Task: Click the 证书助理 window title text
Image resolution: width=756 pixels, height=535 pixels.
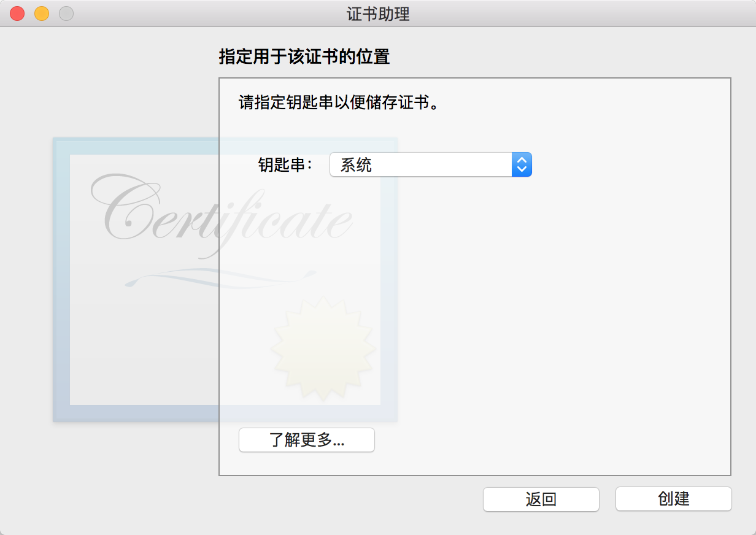Action: tap(378, 13)
